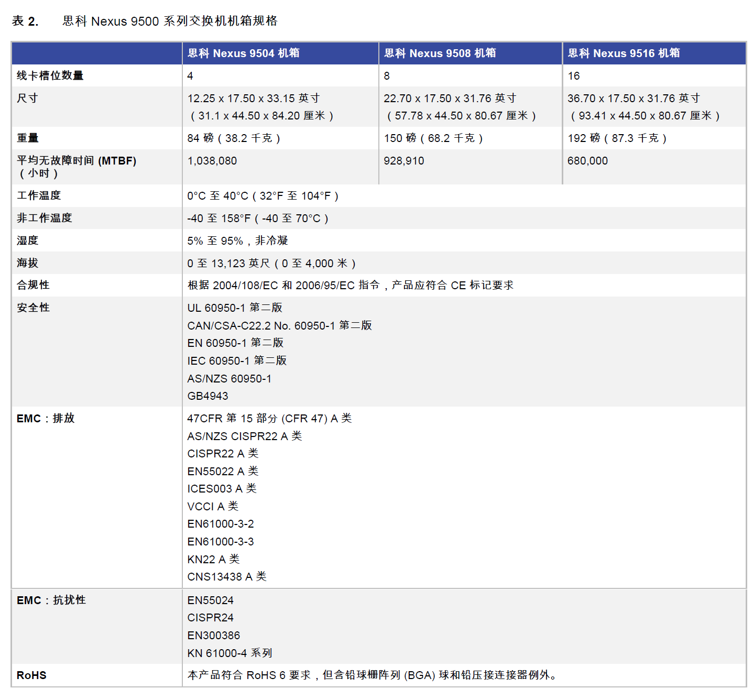Click the 尺寸 row label
This screenshot has width=753, height=700.
pyautogui.click(x=26, y=97)
